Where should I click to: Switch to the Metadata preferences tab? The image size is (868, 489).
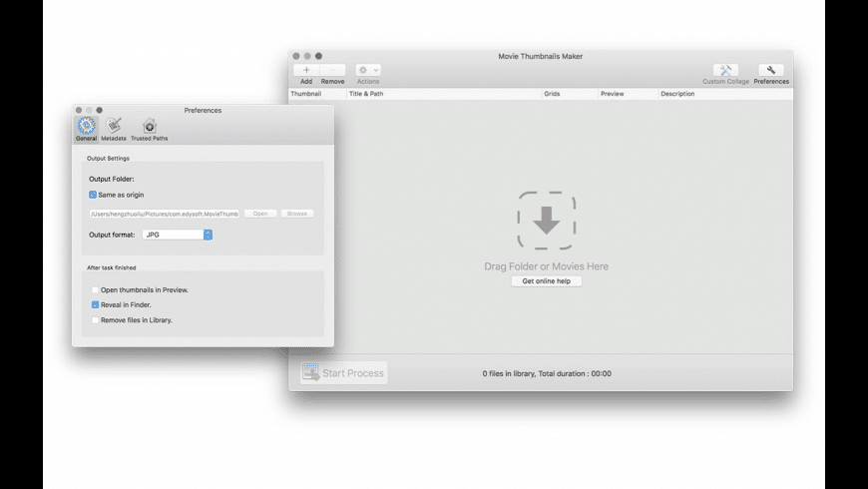coord(114,129)
